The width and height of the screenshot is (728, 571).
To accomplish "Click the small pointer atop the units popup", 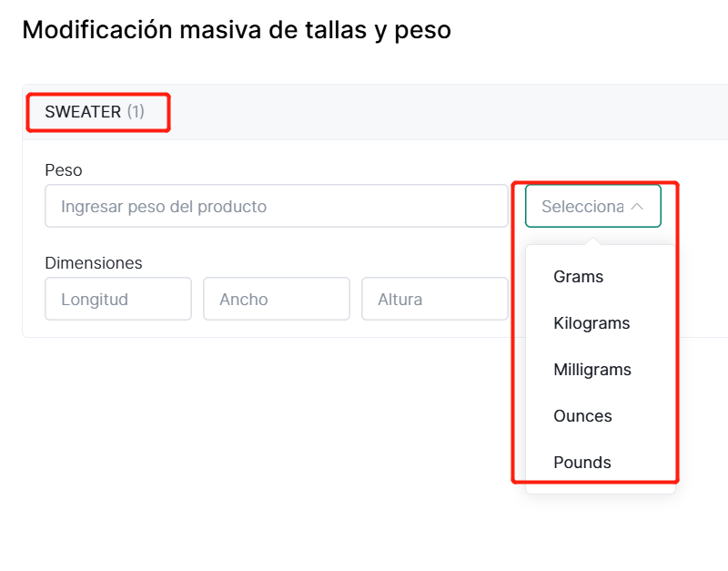I will coord(593,242).
